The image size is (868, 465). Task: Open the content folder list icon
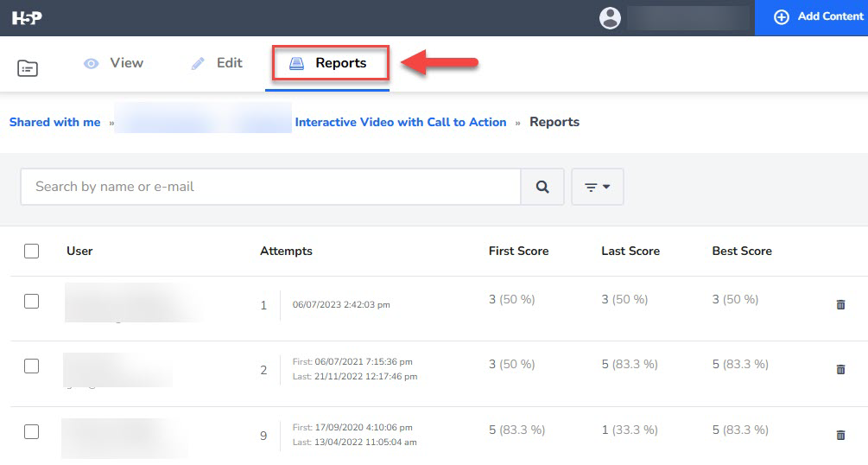[28, 68]
